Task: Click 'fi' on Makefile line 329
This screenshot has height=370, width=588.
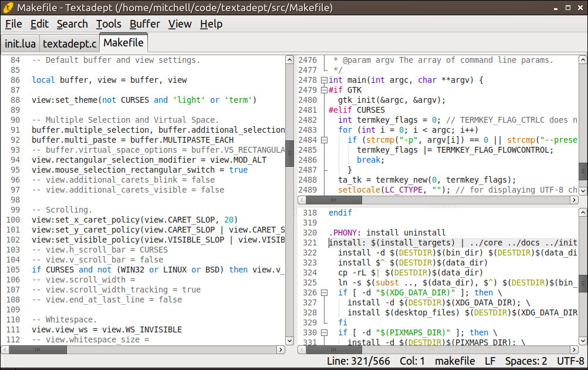Action: (343, 322)
